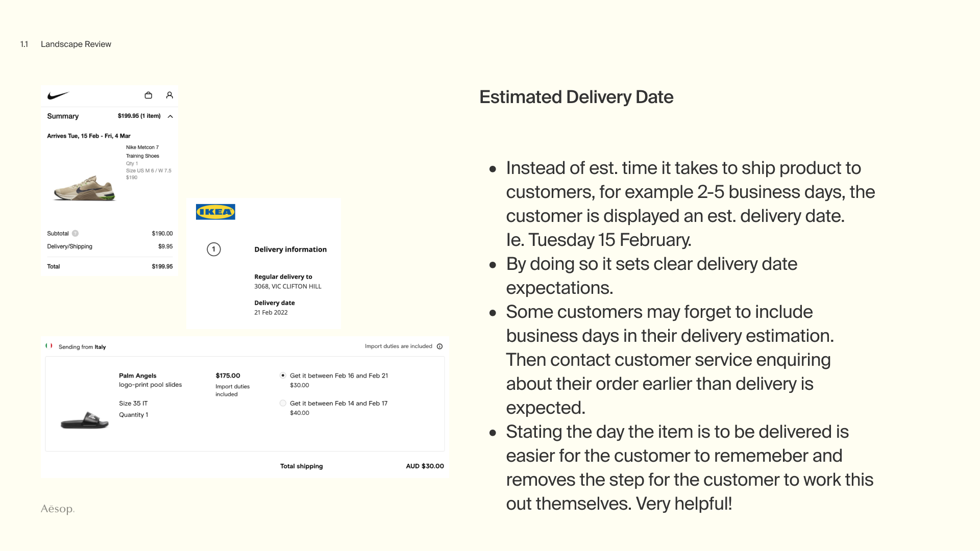
Task: Click the step 1 circle icon
Action: (214, 249)
